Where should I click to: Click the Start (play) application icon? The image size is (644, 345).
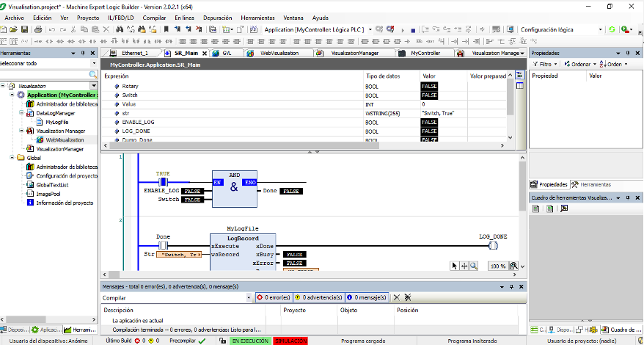(x=401, y=29)
